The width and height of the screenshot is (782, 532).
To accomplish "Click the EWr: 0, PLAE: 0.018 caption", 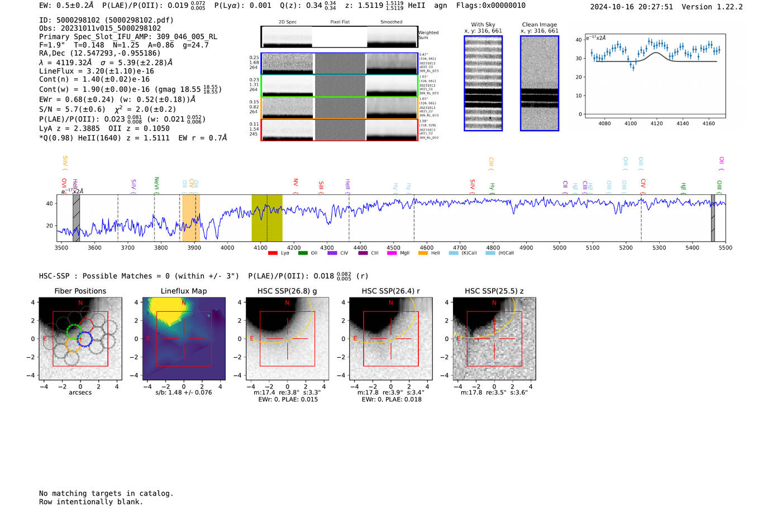I will pyautogui.click(x=391, y=400).
